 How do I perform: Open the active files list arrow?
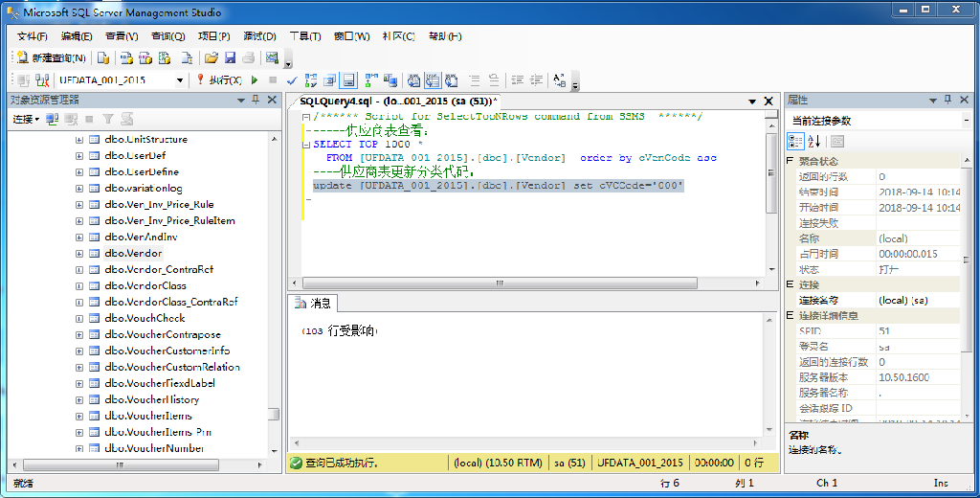pos(752,102)
